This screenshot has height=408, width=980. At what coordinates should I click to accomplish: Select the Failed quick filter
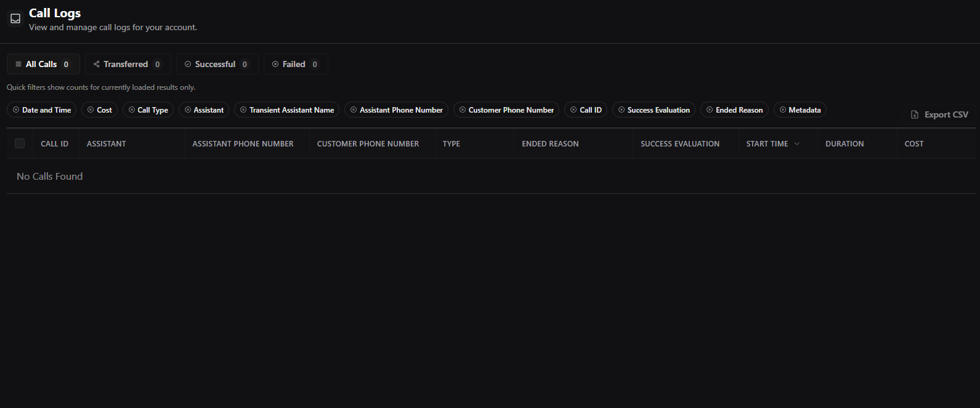tap(296, 64)
